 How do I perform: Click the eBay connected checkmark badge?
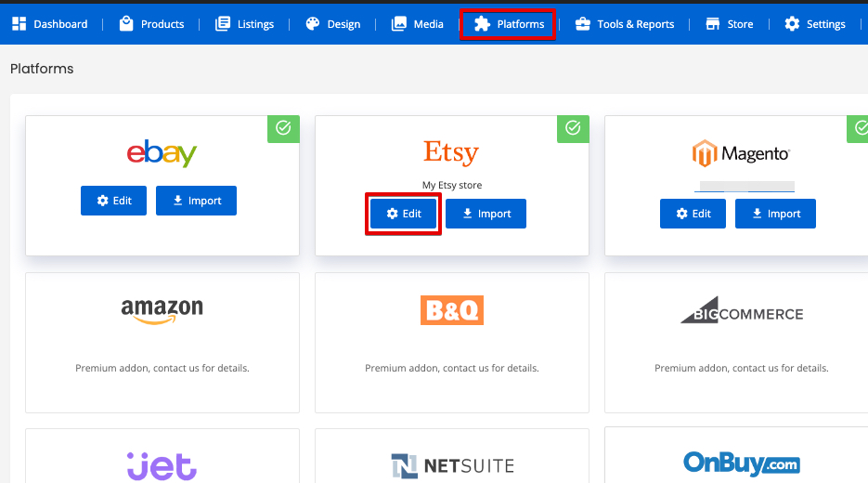tap(283, 128)
